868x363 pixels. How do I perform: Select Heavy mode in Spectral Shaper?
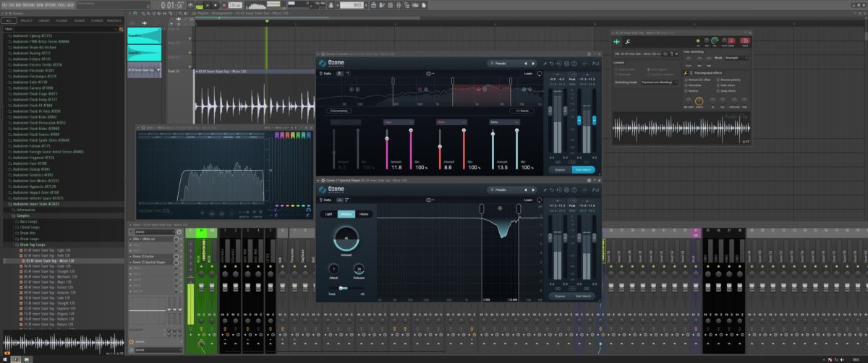pos(363,214)
